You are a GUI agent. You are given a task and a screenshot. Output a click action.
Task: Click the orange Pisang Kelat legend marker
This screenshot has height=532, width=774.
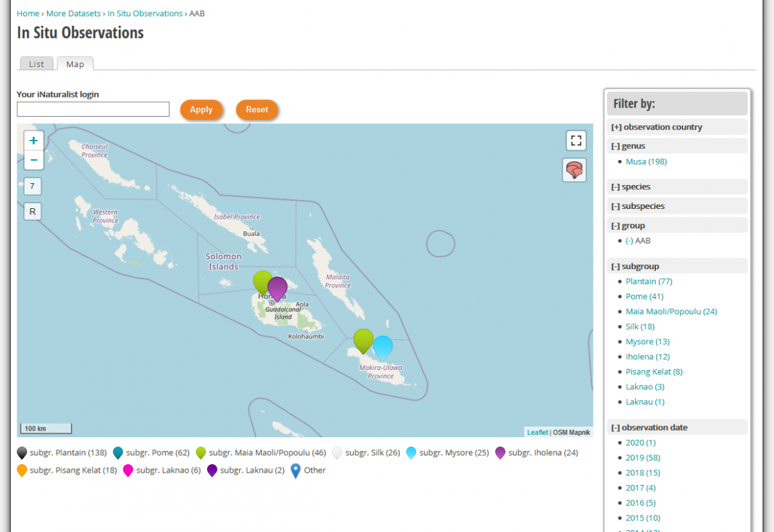(22, 471)
